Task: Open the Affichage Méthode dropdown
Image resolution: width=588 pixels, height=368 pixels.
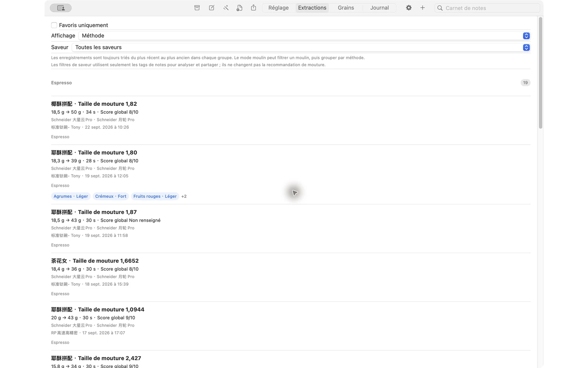Action: tap(305, 36)
